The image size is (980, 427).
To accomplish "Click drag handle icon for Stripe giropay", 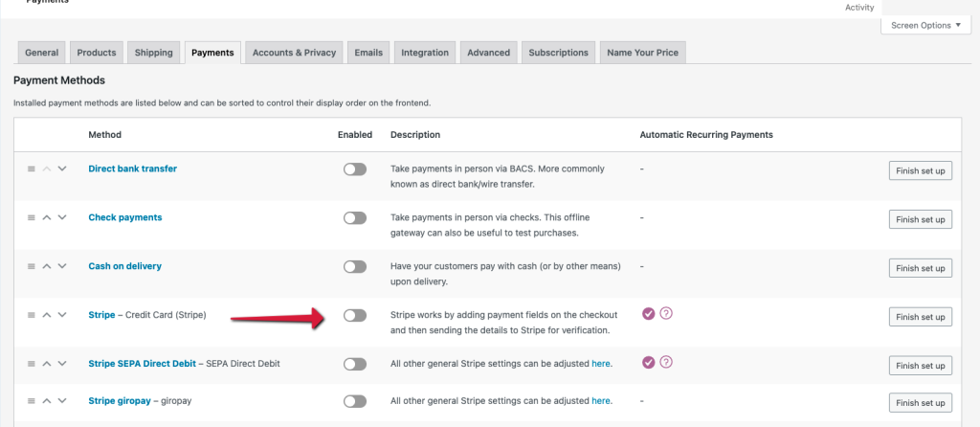I will point(31,400).
